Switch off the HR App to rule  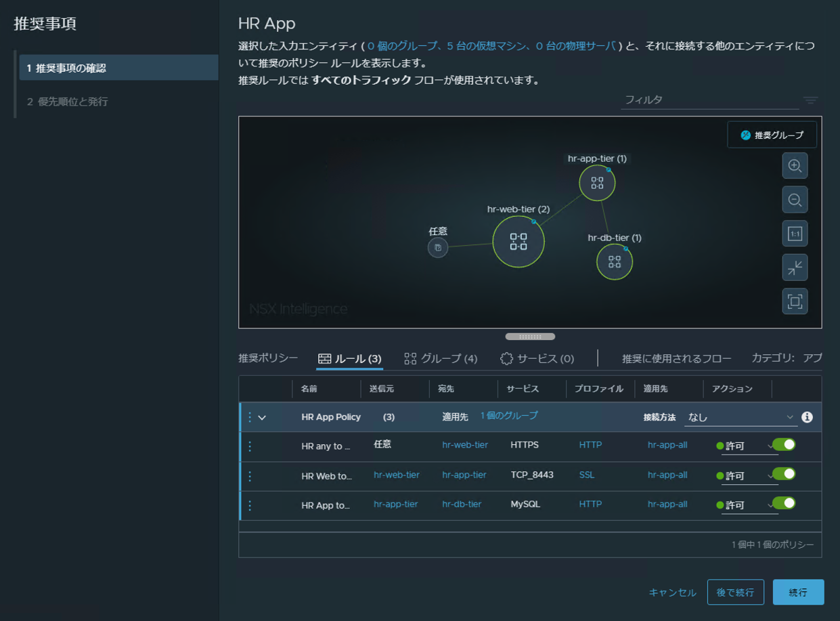(x=783, y=503)
